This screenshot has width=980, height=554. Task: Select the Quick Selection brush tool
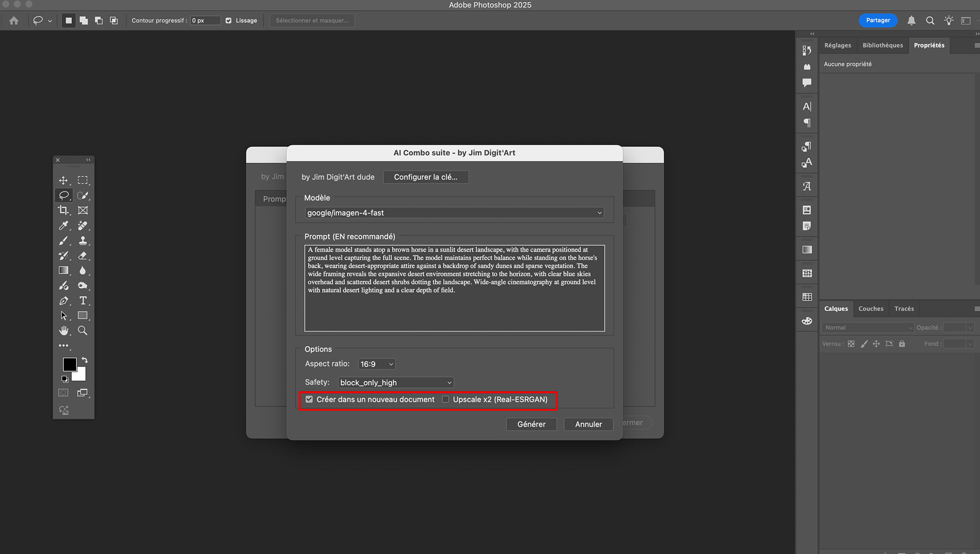pos(83,195)
